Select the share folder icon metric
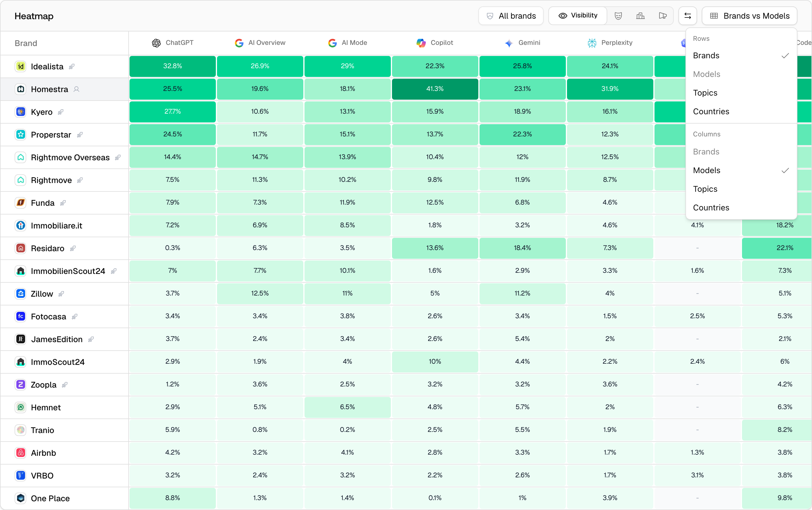The width and height of the screenshot is (812, 510). tap(663, 16)
